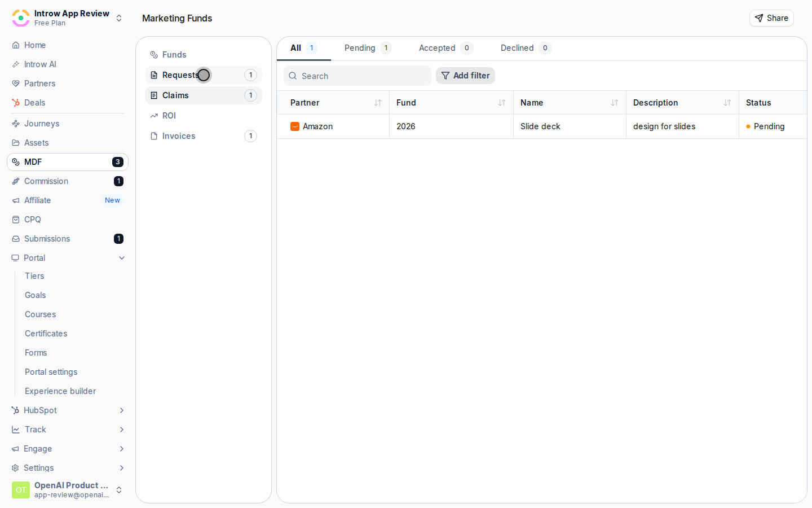Click the Introw logo icon
Screen dimensions: 812x508
point(21,18)
